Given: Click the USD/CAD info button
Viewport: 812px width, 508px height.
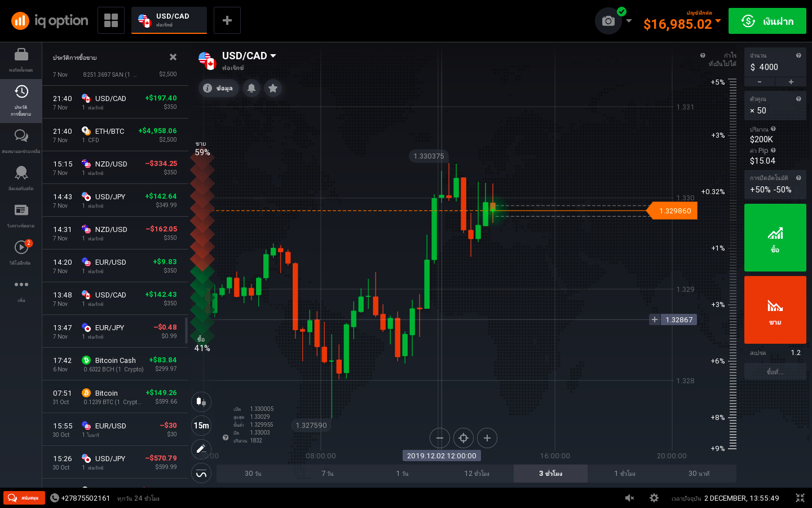Looking at the screenshot, I should [x=218, y=88].
